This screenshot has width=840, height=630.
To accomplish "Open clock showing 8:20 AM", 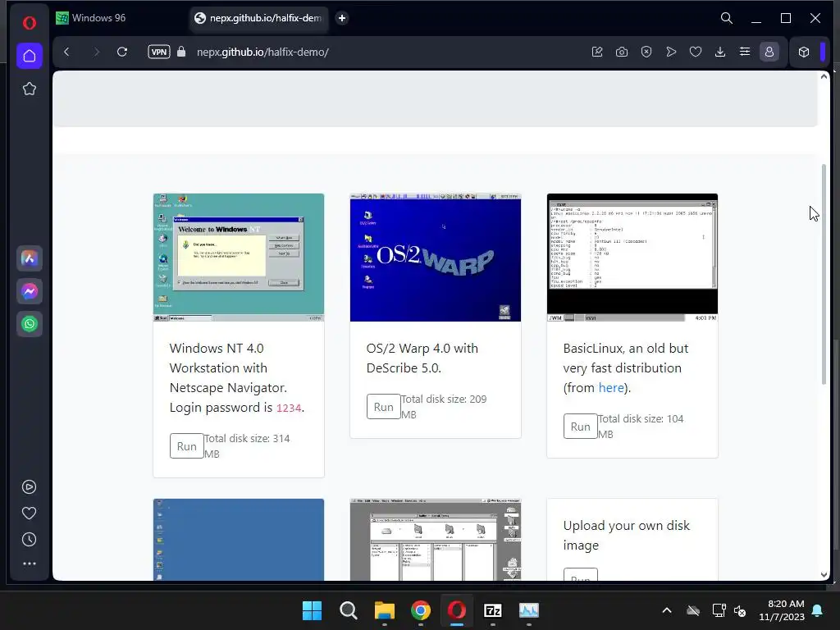I will point(782,610).
